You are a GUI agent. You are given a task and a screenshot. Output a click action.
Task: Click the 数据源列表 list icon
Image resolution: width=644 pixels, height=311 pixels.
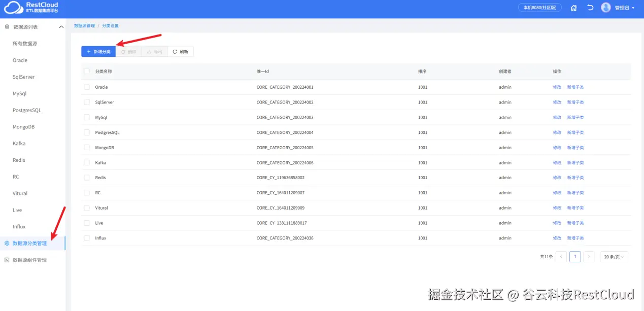coord(7,26)
